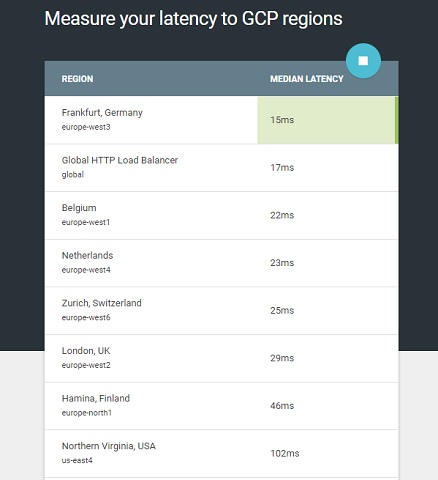Select the Zurich, Switzerland row
The height and width of the screenshot is (480, 438).
click(221, 311)
